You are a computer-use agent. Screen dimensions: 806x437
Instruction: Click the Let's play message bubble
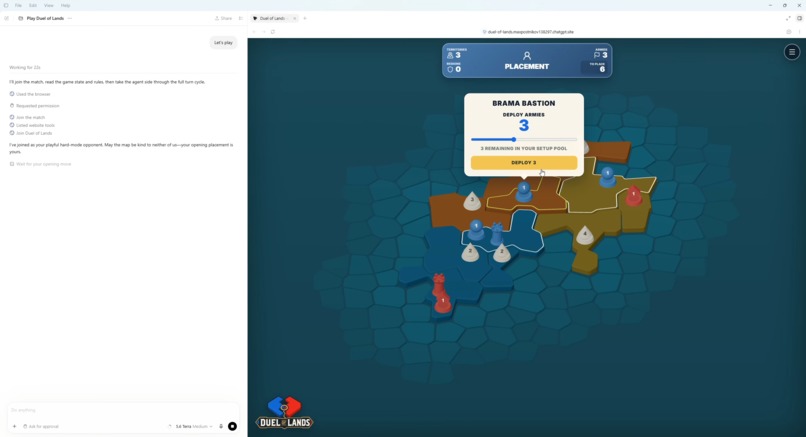point(223,43)
